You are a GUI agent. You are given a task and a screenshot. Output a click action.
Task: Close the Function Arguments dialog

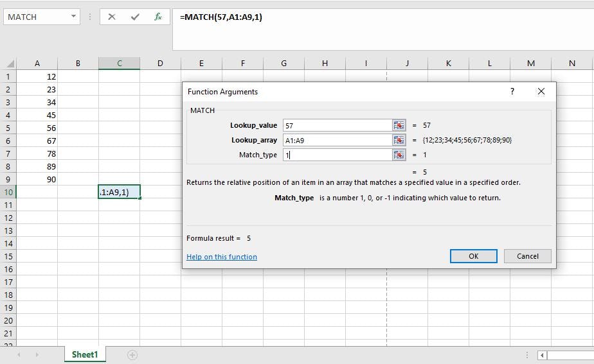(541, 91)
